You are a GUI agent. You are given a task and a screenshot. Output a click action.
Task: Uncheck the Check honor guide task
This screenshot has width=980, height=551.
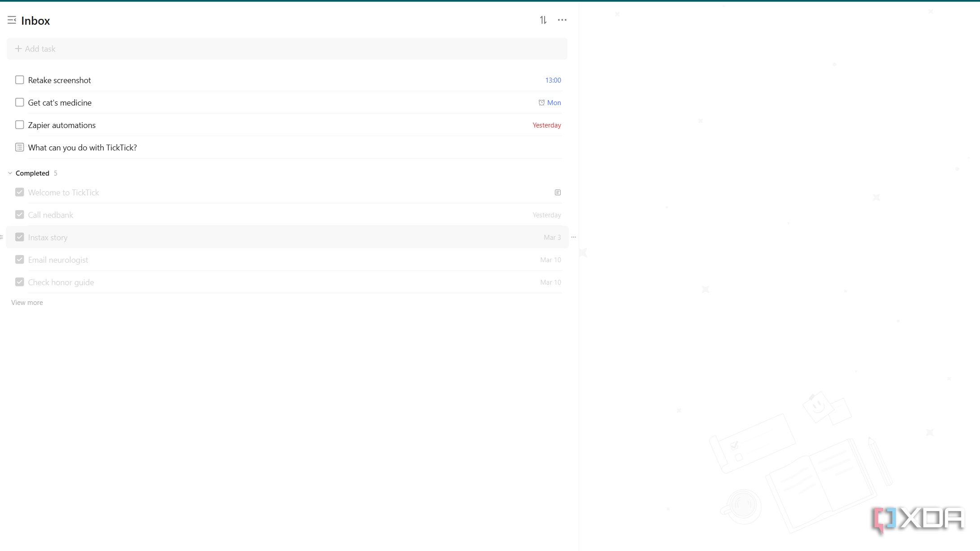pos(19,282)
